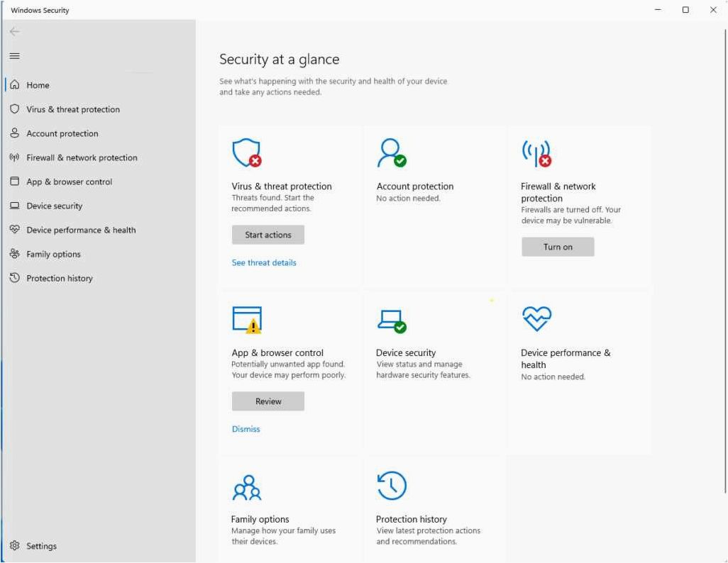
Task: Click the Security at a glance heading
Action: point(279,60)
